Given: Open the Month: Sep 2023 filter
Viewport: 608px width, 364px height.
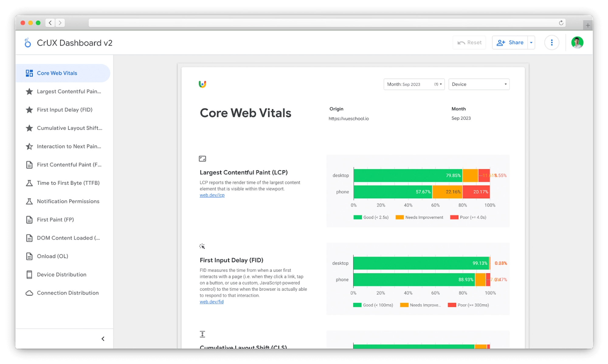Looking at the screenshot, I should [x=413, y=84].
